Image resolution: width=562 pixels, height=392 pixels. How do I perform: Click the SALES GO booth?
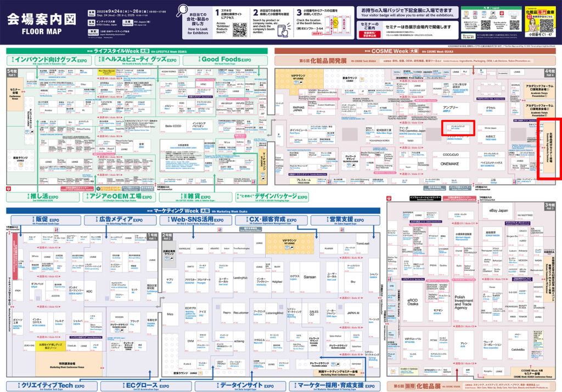pyautogui.click(x=313, y=314)
